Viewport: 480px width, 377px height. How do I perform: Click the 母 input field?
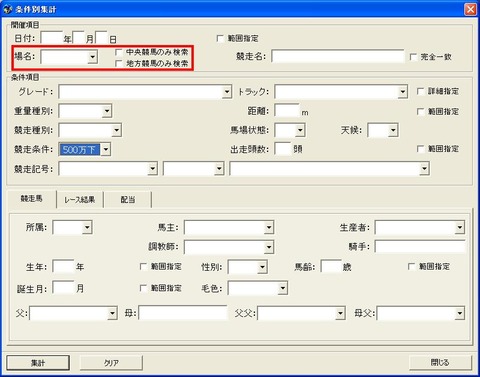[183, 313]
